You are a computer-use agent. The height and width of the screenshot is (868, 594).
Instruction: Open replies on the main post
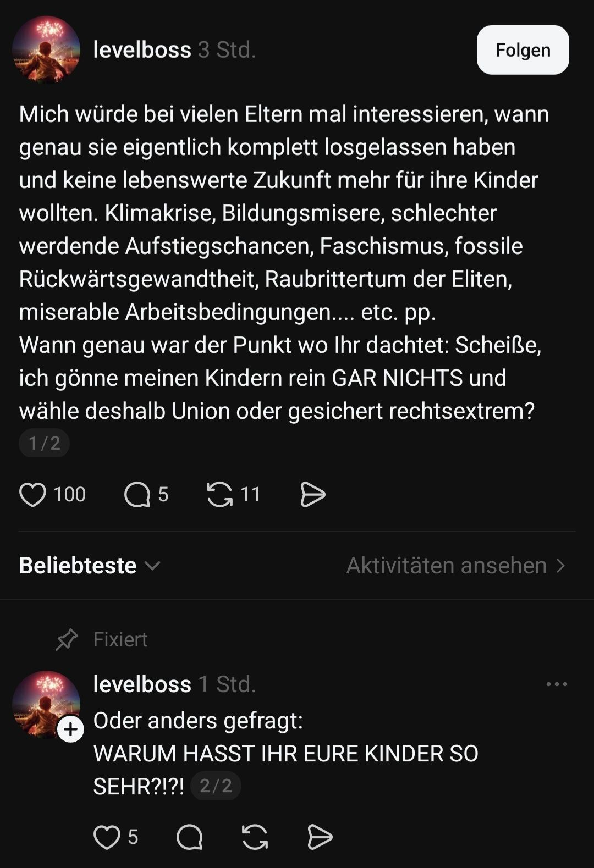coord(137,494)
